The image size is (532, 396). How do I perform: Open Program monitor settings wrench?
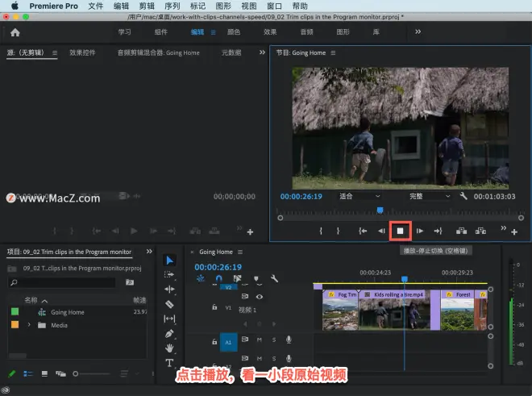[x=463, y=196]
